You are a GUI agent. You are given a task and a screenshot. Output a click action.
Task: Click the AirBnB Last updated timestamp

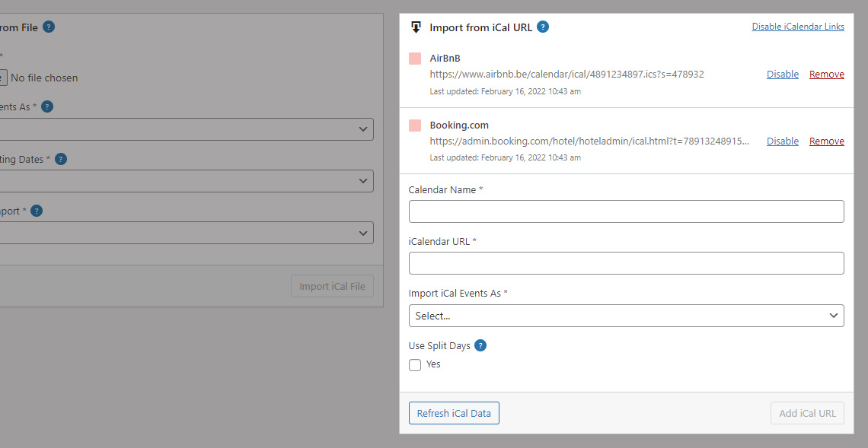[x=506, y=91]
